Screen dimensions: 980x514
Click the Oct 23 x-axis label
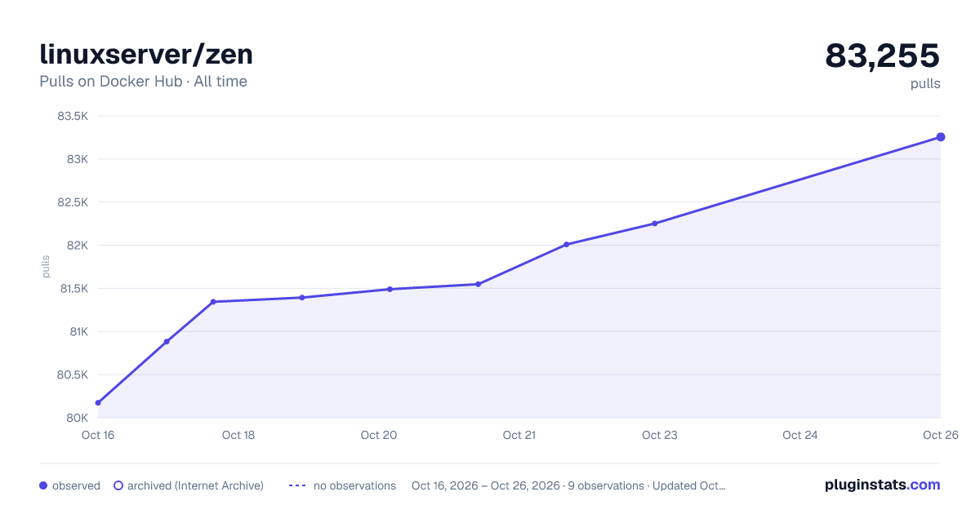point(660,435)
